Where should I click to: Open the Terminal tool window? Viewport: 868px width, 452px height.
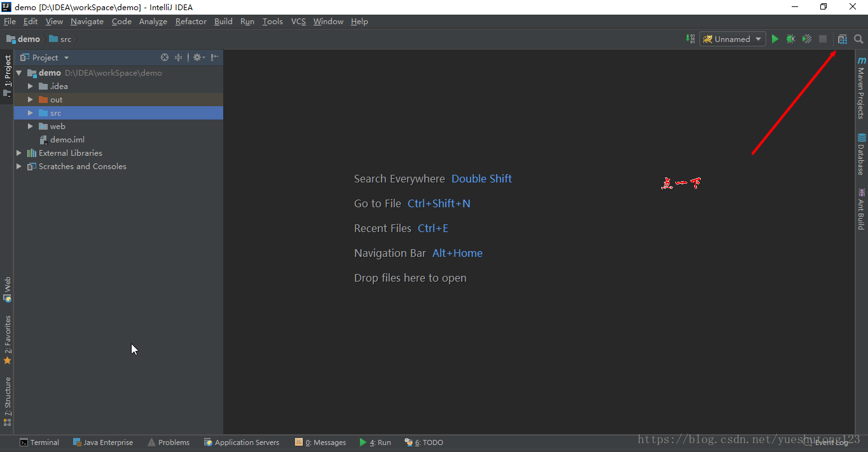point(39,442)
